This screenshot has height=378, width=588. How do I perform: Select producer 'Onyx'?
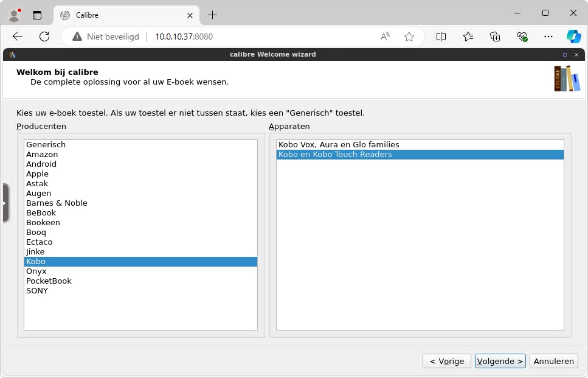pos(140,271)
